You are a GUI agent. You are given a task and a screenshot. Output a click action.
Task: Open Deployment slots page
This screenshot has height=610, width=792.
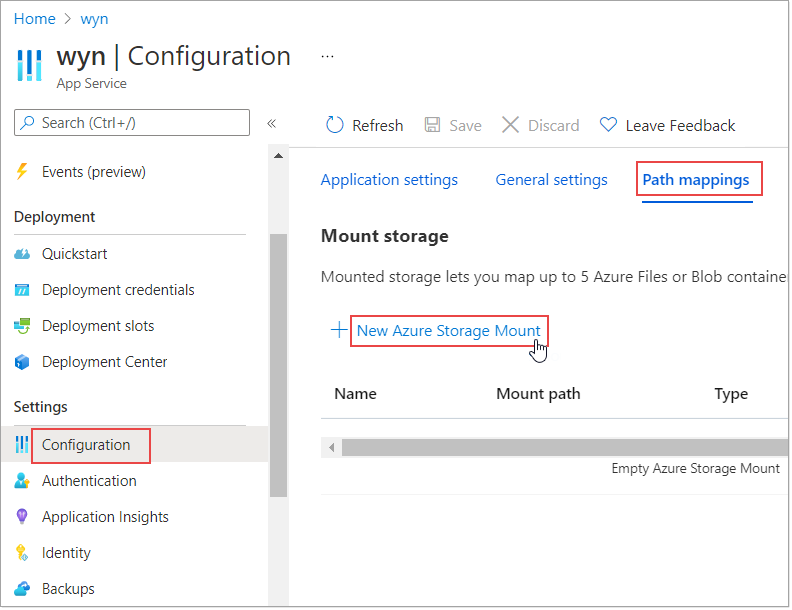coord(98,326)
